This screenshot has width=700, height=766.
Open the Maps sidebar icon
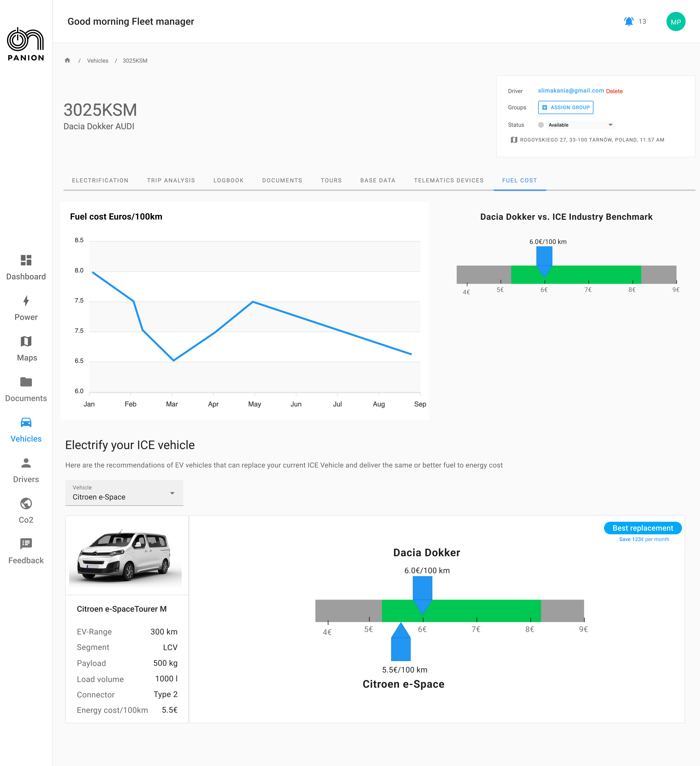pos(26,341)
